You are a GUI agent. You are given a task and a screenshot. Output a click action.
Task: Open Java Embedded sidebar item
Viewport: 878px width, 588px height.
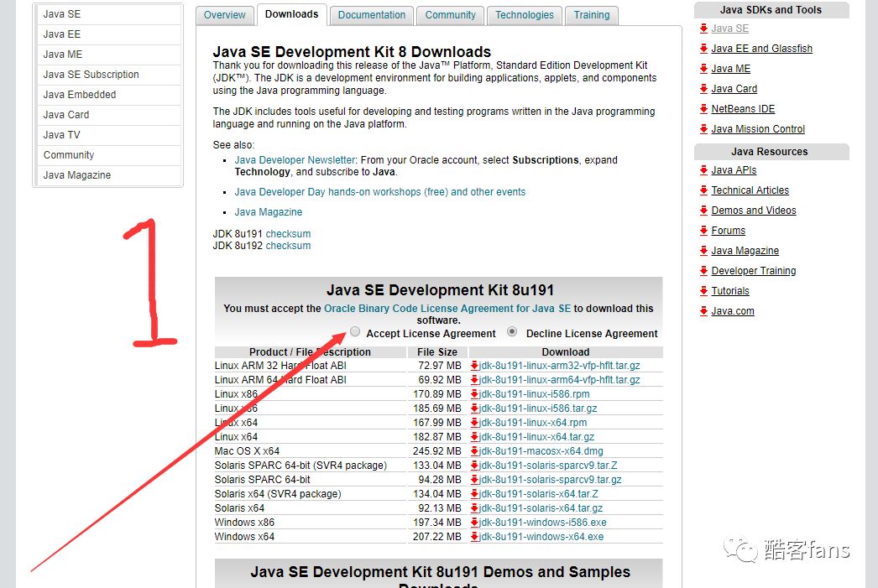[x=108, y=95]
